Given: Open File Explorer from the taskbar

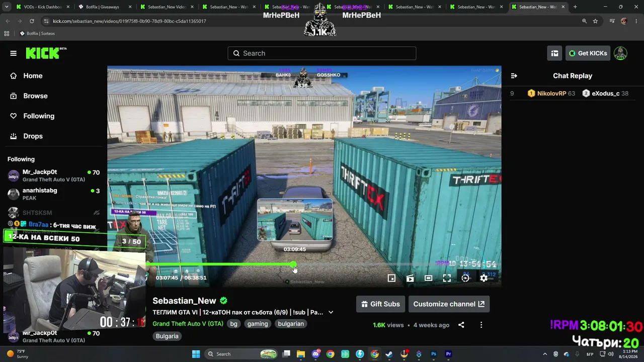Looking at the screenshot, I should pos(301,354).
